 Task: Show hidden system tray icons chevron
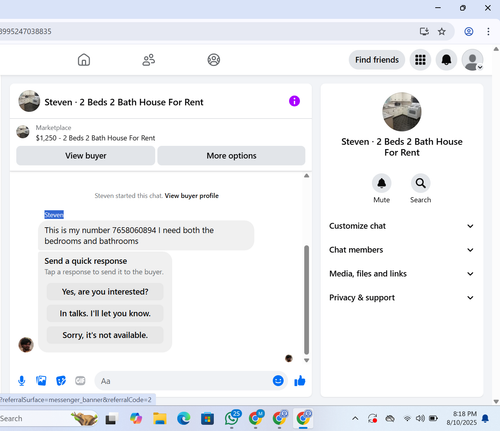(355, 418)
